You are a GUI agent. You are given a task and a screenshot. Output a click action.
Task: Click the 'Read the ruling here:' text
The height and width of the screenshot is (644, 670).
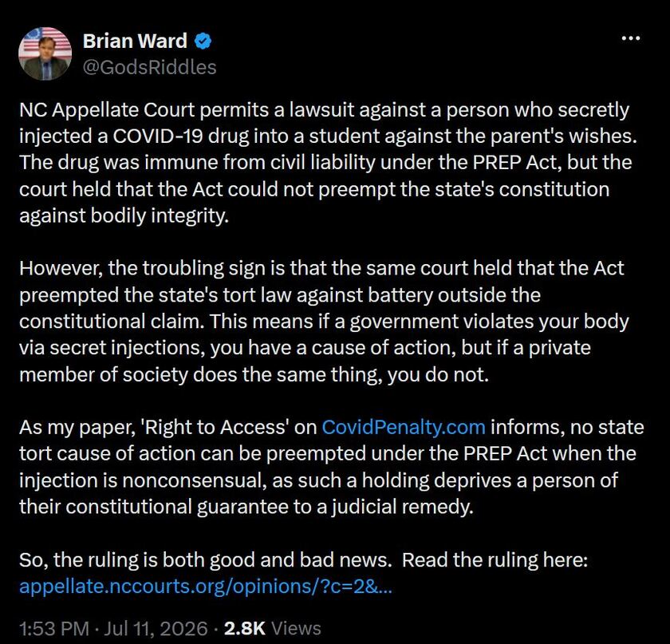coord(495,559)
